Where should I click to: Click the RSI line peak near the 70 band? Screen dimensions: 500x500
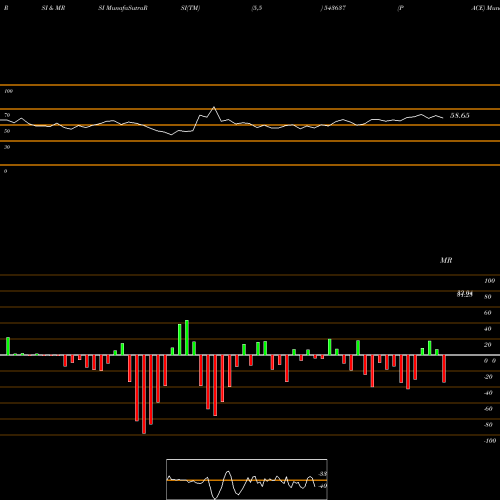tap(214, 107)
